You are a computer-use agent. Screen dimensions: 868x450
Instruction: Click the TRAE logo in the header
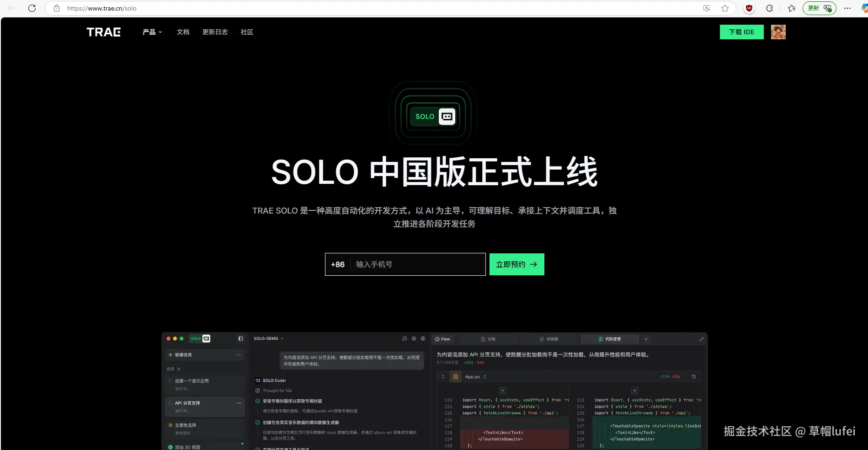coord(104,32)
